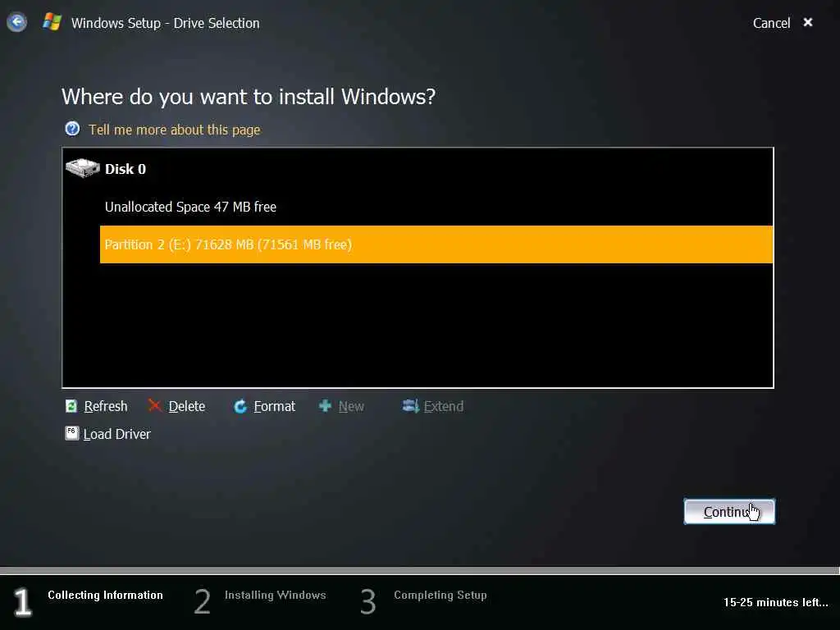Click the blue back arrow icon
The height and width of the screenshot is (630, 840).
[x=16, y=22]
